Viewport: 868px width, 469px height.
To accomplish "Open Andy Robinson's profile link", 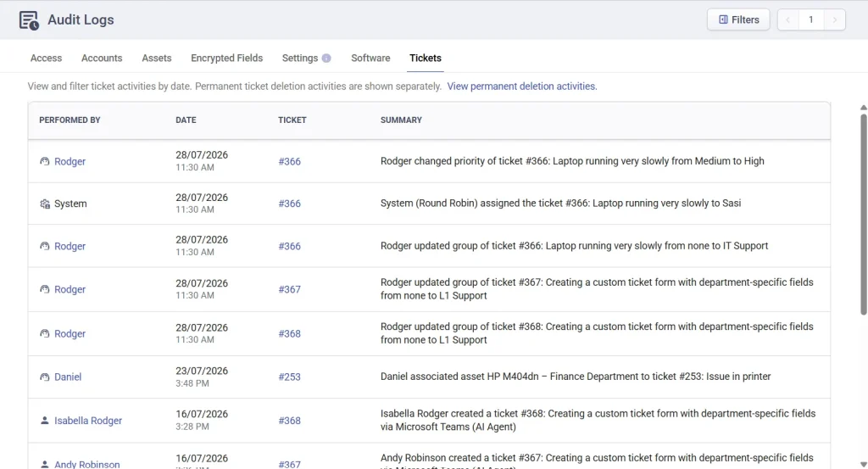I will [87, 464].
